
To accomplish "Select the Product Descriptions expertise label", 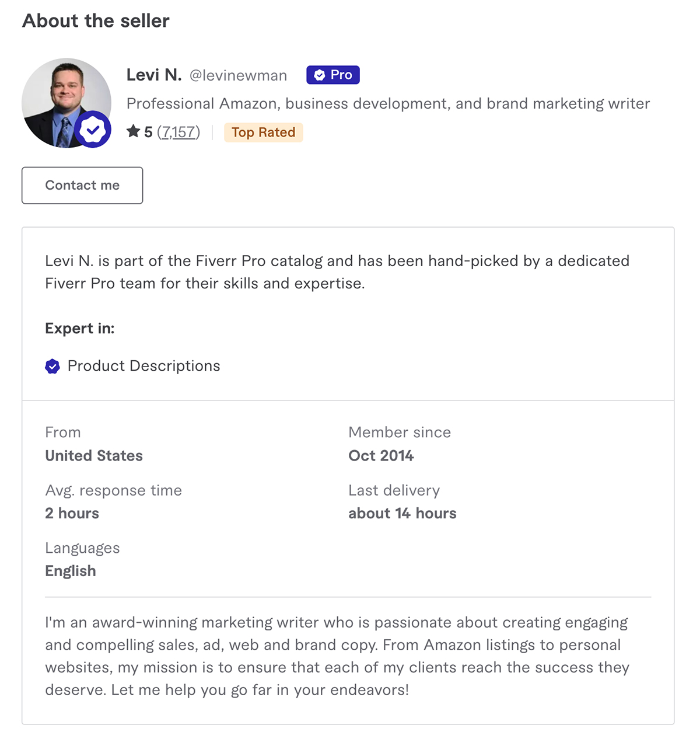I will click(x=144, y=366).
